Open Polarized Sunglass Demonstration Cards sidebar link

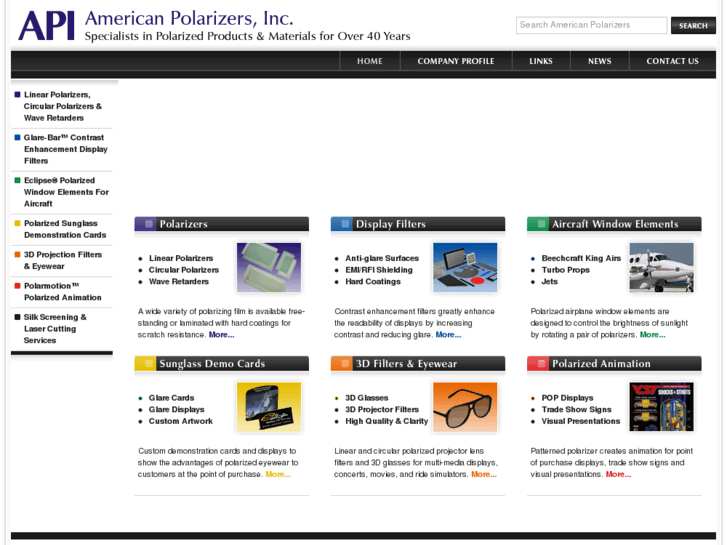click(x=65, y=229)
